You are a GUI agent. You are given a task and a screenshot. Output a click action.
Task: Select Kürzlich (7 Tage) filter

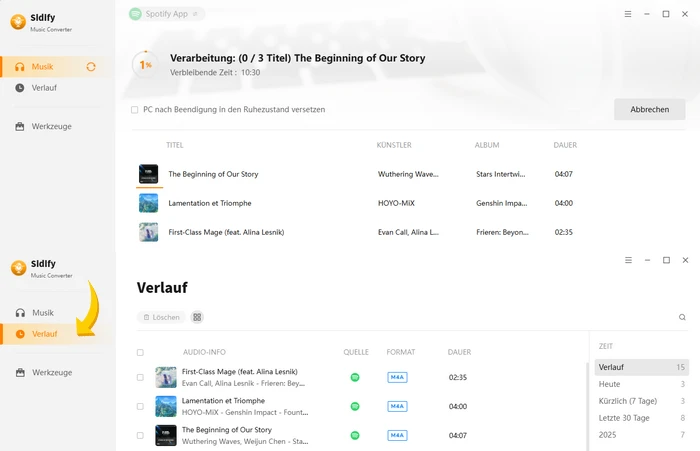pos(642,401)
